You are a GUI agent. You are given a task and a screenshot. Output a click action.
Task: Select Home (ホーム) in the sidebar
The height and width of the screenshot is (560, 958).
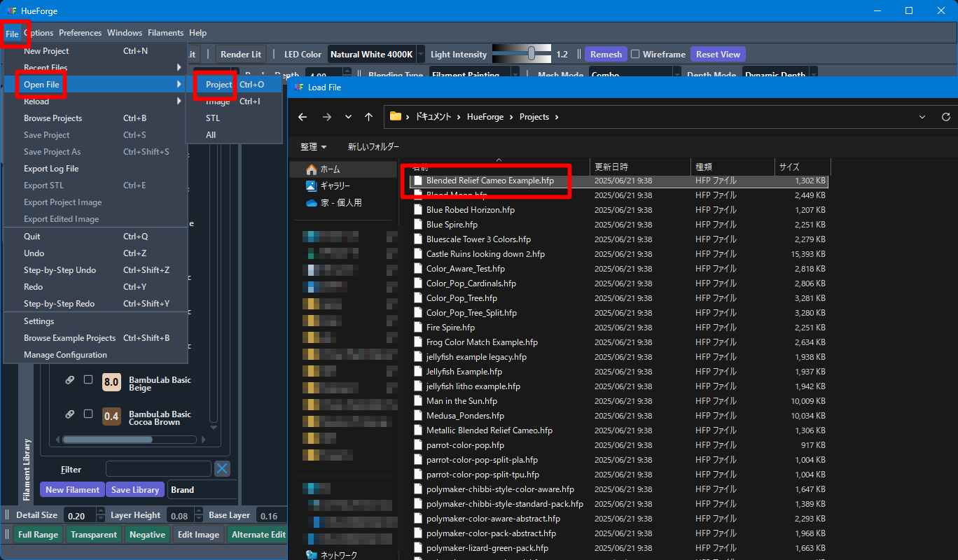[x=330, y=169]
